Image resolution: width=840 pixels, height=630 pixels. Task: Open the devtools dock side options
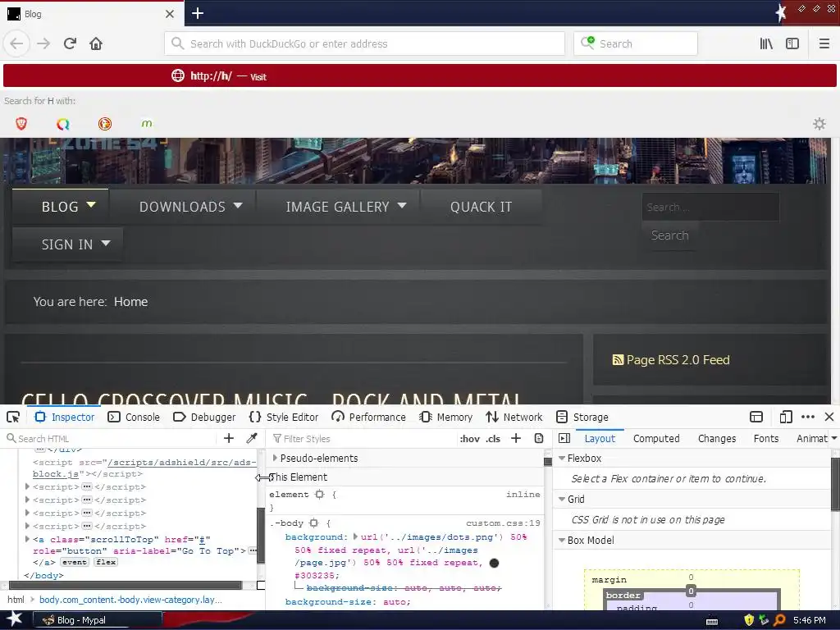click(756, 417)
